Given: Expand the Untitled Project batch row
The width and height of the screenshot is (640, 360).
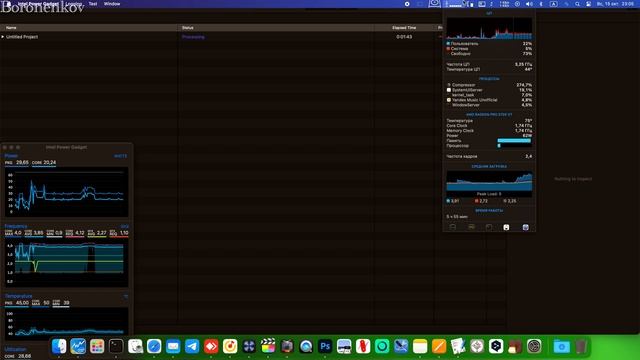Looking at the screenshot, I should (3, 37).
